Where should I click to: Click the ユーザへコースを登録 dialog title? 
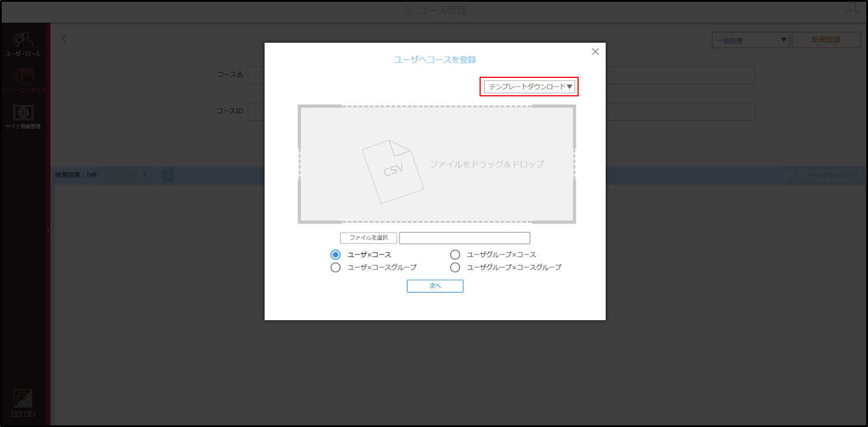435,59
